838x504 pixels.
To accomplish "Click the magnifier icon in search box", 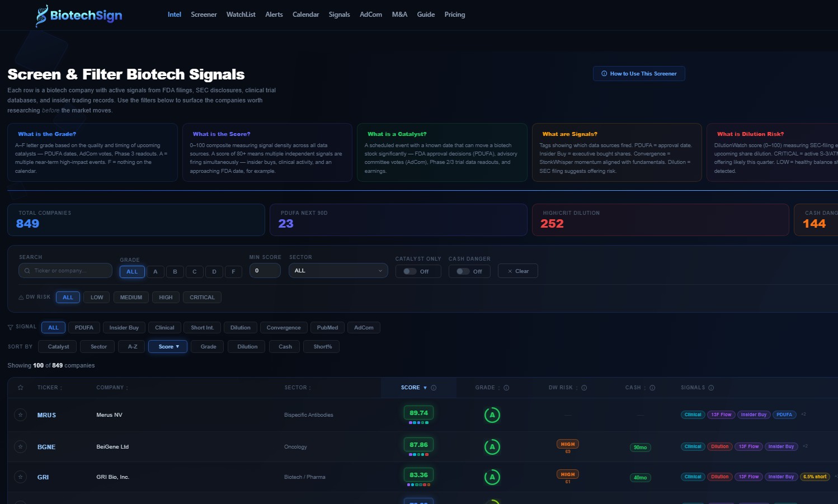I will [27, 271].
